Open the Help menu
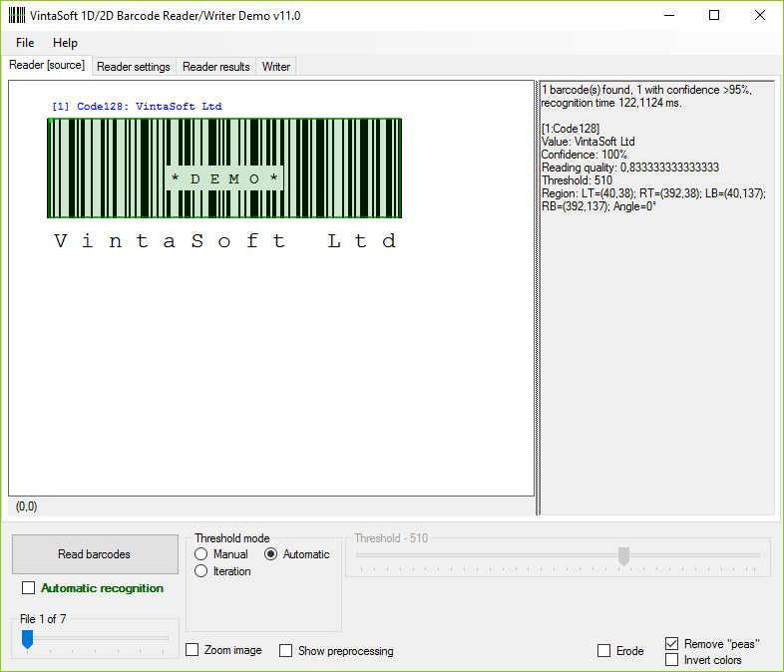The width and height of the screenshot is (784, 672). click(65, 43)
